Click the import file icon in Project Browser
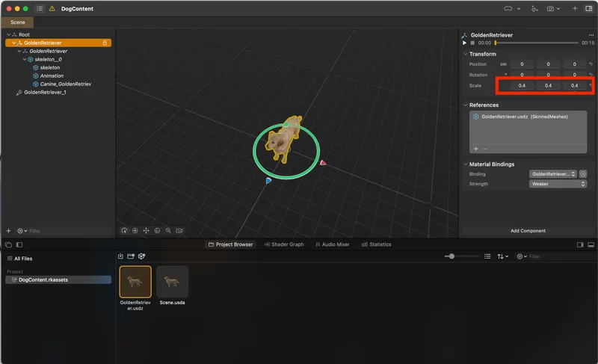The image size is (598, 364). [120, 256]
